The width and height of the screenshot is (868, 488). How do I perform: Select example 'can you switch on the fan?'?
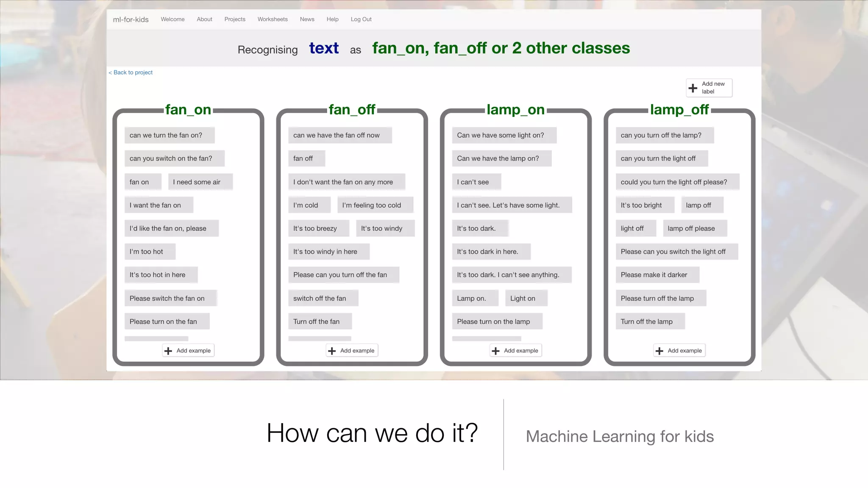(x=175, y=158)
